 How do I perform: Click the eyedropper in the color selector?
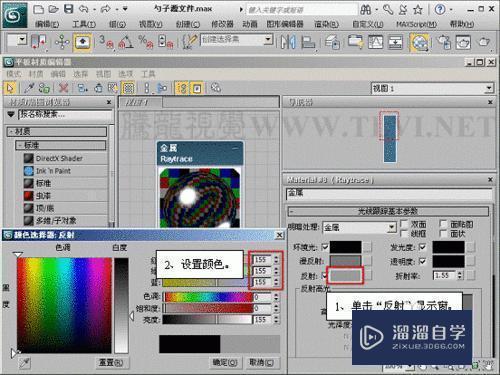pos(25,363)
